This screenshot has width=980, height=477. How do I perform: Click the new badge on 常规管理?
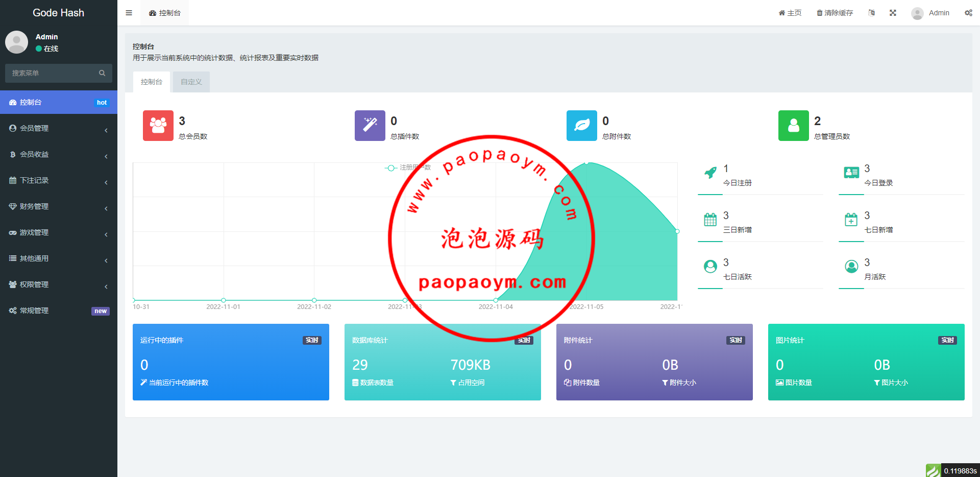[x=101, y=311]
